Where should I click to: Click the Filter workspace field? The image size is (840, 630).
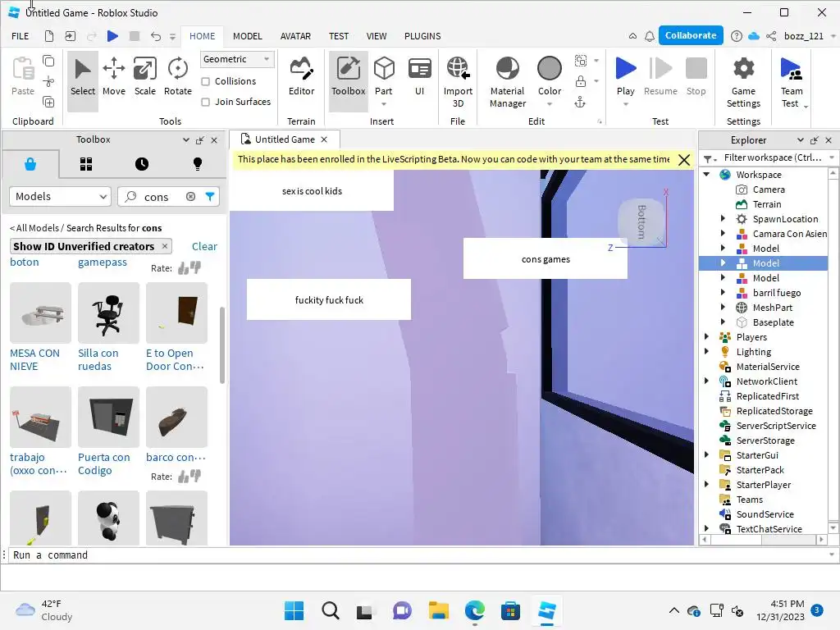click(x=772, y=157)
